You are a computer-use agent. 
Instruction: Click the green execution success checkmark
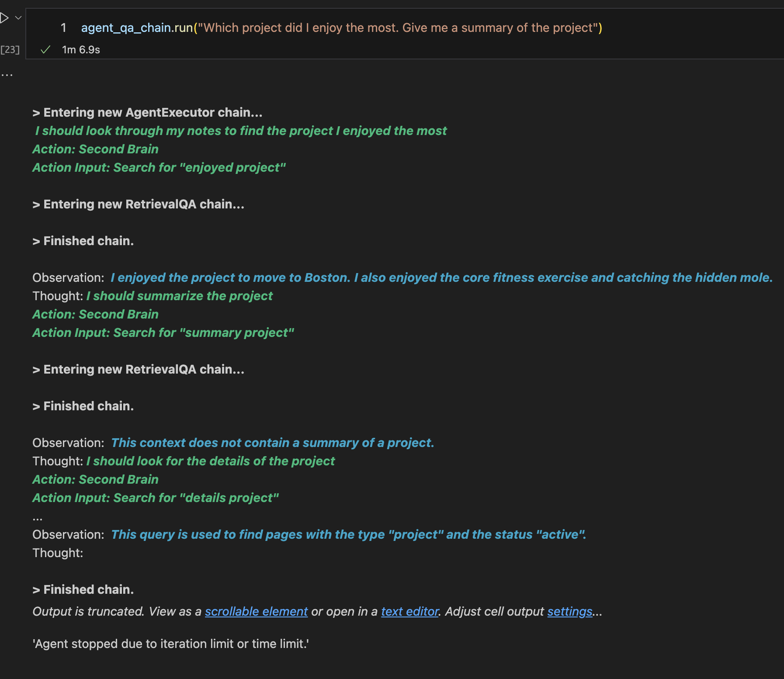[45, 50]
